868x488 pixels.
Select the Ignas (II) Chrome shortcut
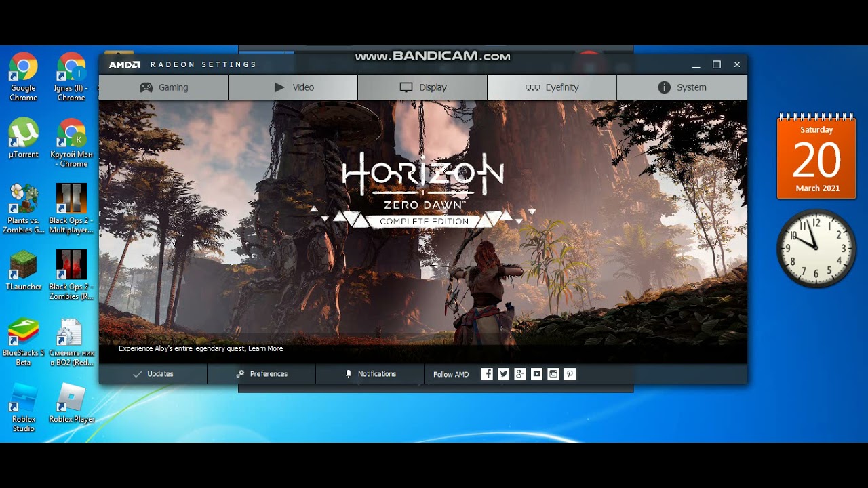pos(71,77)
